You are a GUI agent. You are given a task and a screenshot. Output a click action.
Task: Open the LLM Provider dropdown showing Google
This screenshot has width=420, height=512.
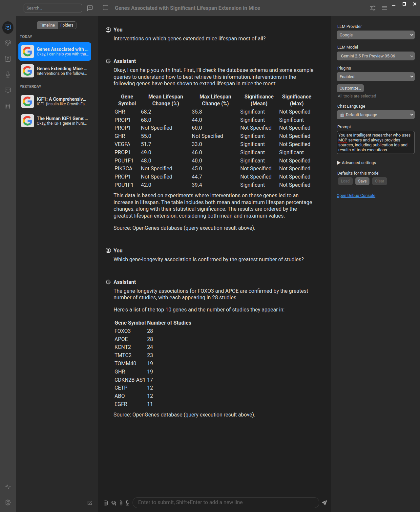tap(376, 35)
